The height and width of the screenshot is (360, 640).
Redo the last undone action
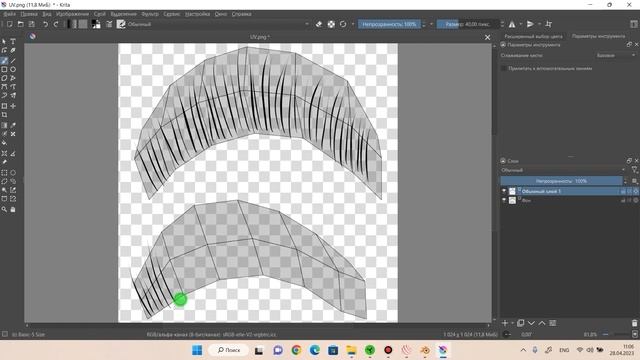point(56,24)
